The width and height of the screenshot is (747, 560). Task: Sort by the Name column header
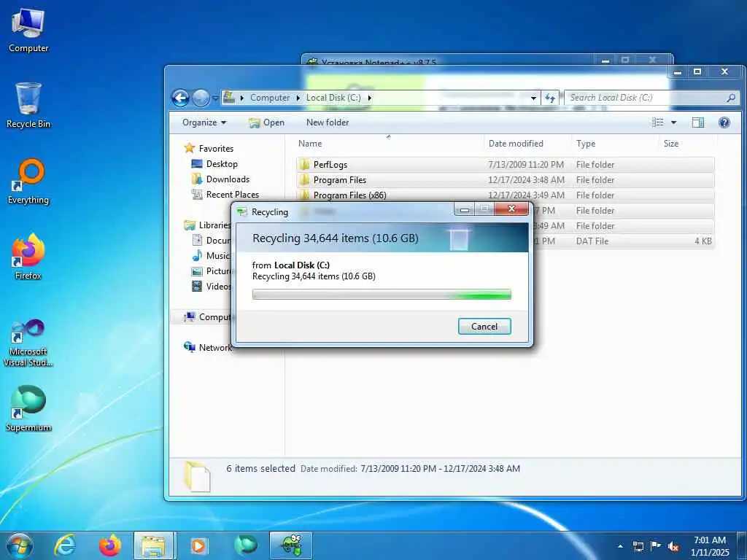click(389, 144)
